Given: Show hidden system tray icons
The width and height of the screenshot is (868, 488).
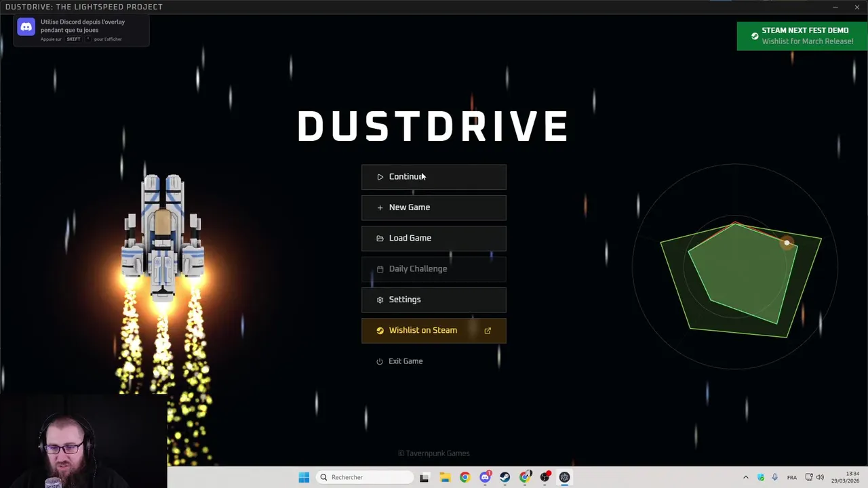Looking at the screenshot, I should pos(746,477).
